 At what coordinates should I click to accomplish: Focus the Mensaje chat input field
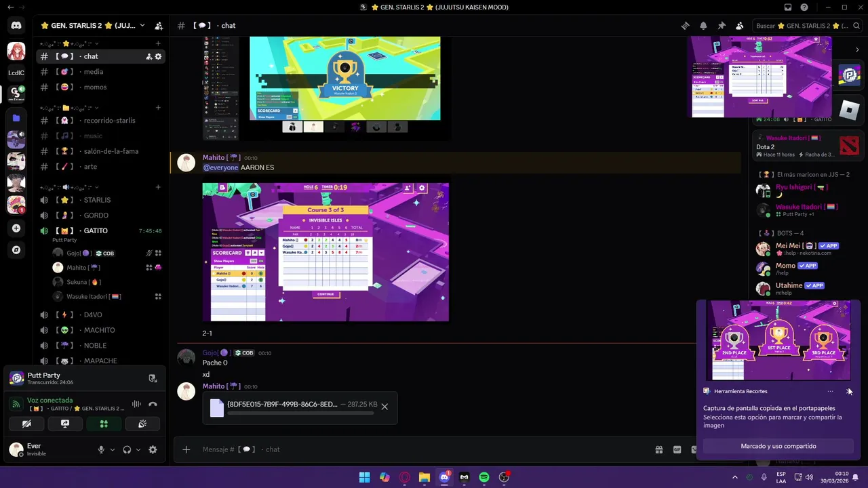420,449
